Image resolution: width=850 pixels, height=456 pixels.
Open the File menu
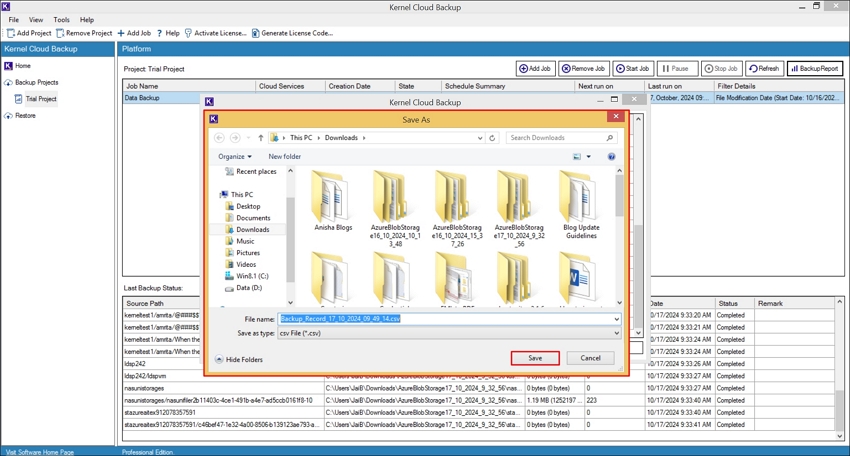click(14, 20)
